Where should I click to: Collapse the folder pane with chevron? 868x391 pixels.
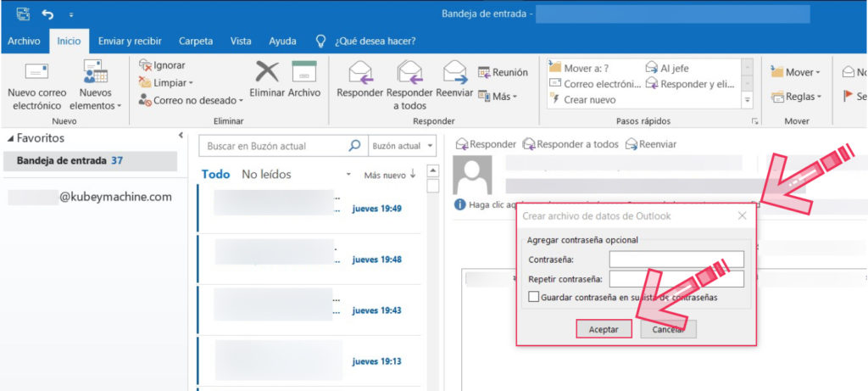[x=181, y=135]
